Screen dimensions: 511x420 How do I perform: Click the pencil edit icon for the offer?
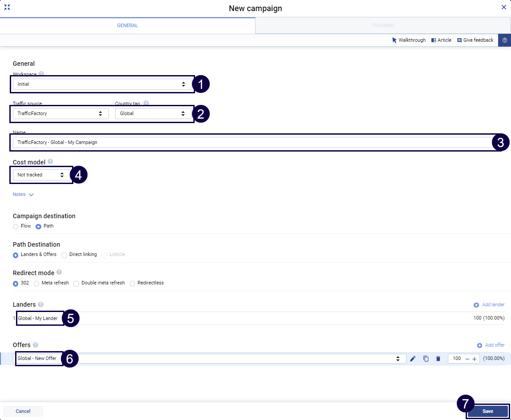(x=413, y=359)
